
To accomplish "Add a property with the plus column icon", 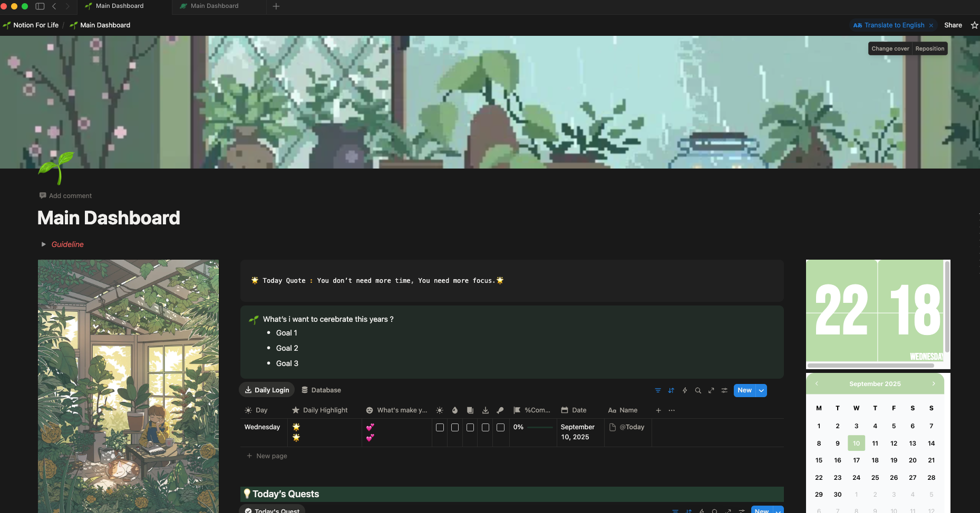I will click(658, 410).
